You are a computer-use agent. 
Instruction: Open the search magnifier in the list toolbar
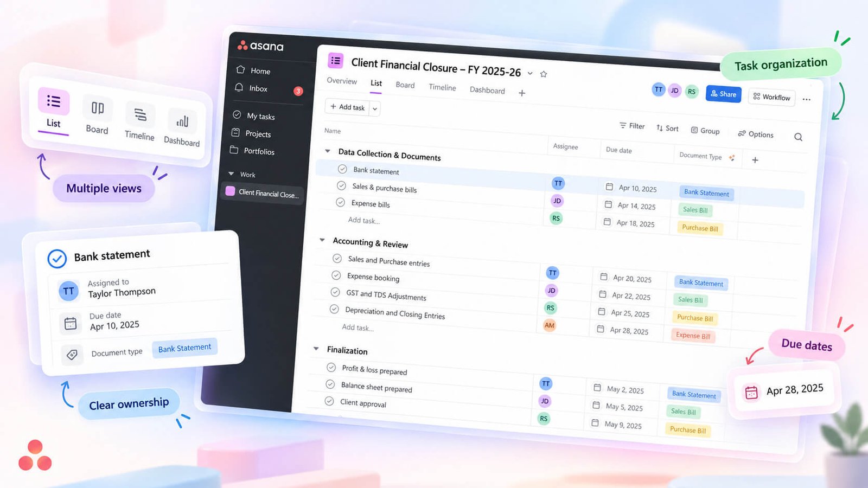pyautogui.click(x=798, y=137)
